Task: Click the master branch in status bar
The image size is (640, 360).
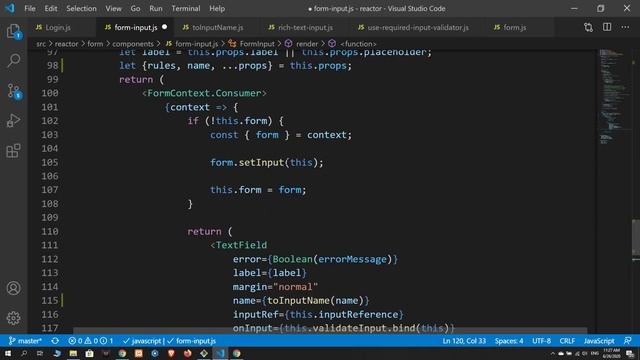Action: [x=25, y=341]
